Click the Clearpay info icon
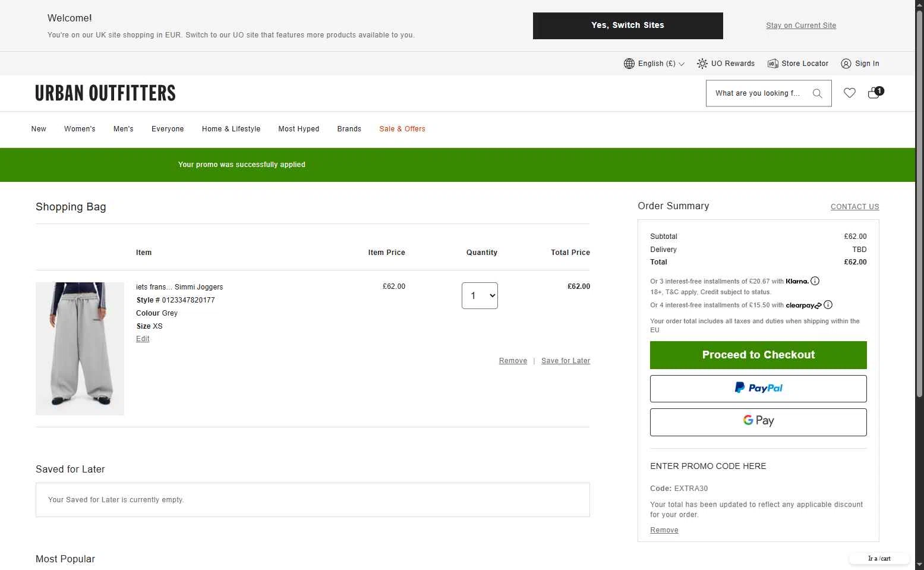 (828, 305)
